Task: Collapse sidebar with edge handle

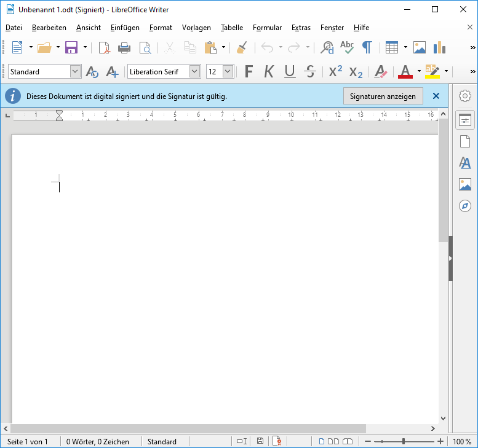Action: (450, 258)
